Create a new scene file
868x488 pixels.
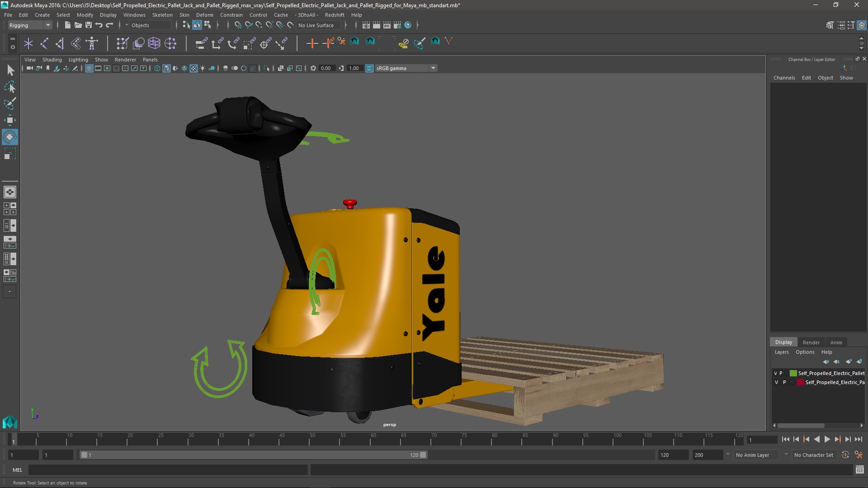pos(67,25)
